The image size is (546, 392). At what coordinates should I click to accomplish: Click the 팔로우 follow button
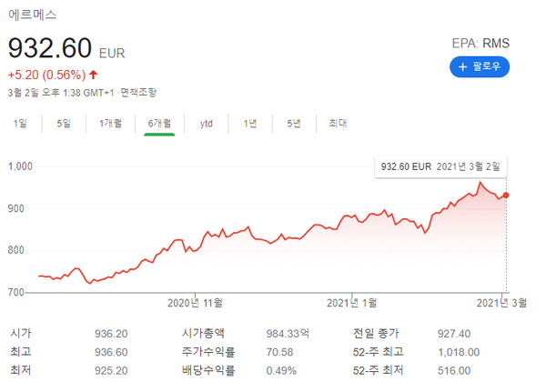pos(480,66)
